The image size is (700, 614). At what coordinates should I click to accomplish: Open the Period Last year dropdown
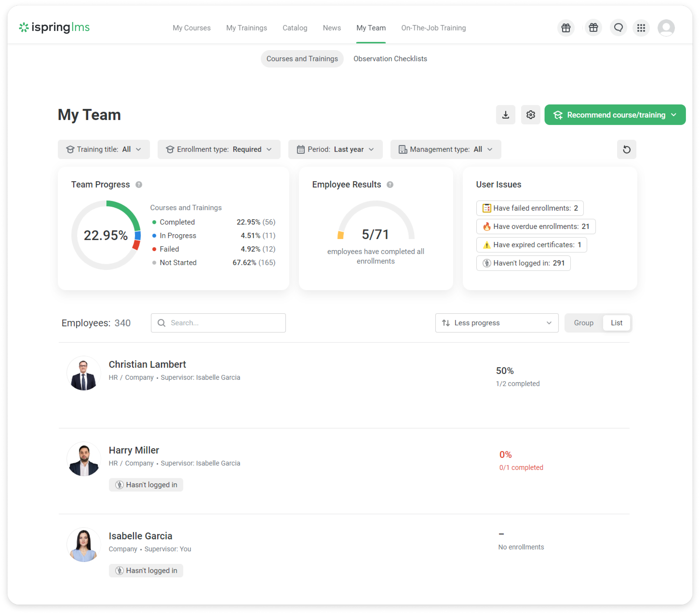[x=335, y=149]
